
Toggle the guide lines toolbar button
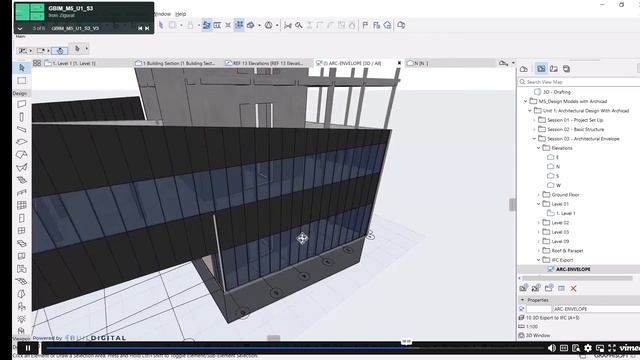(207, 25)
